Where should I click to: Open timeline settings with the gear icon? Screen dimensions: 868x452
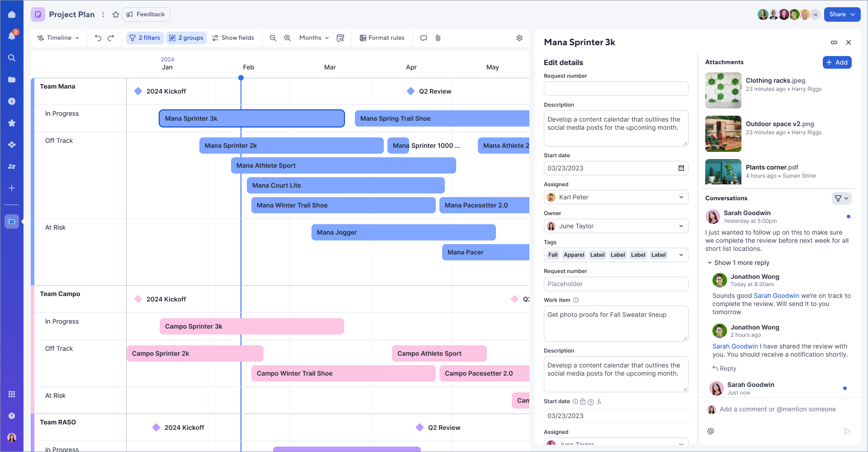point(519,38)
